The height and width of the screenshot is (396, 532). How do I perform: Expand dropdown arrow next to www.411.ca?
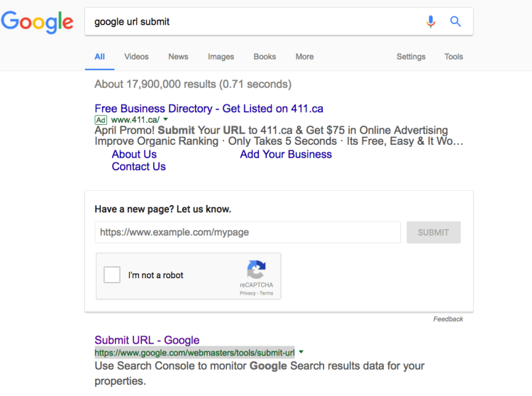coord(165,120)
